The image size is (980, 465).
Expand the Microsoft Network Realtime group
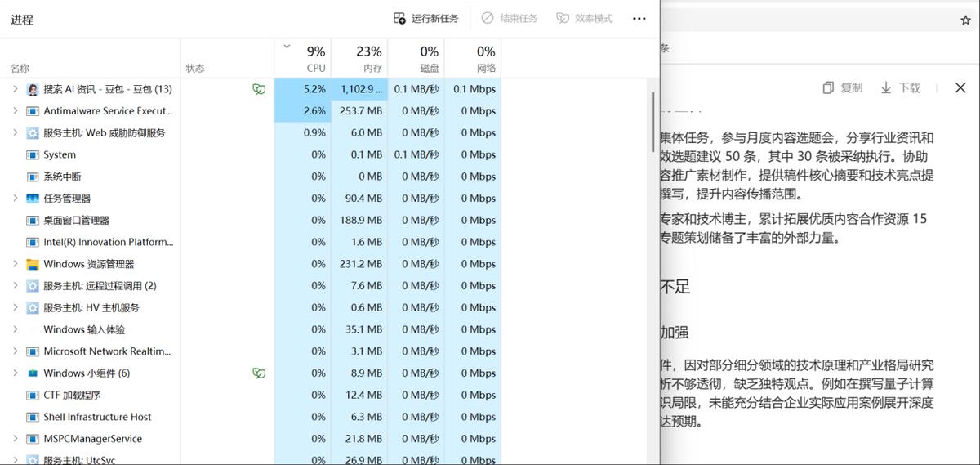15,351
